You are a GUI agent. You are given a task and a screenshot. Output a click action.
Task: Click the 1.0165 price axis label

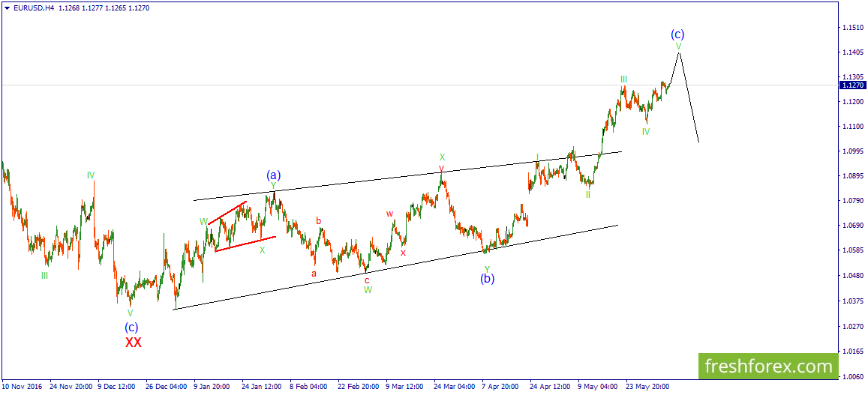(852, 351)
